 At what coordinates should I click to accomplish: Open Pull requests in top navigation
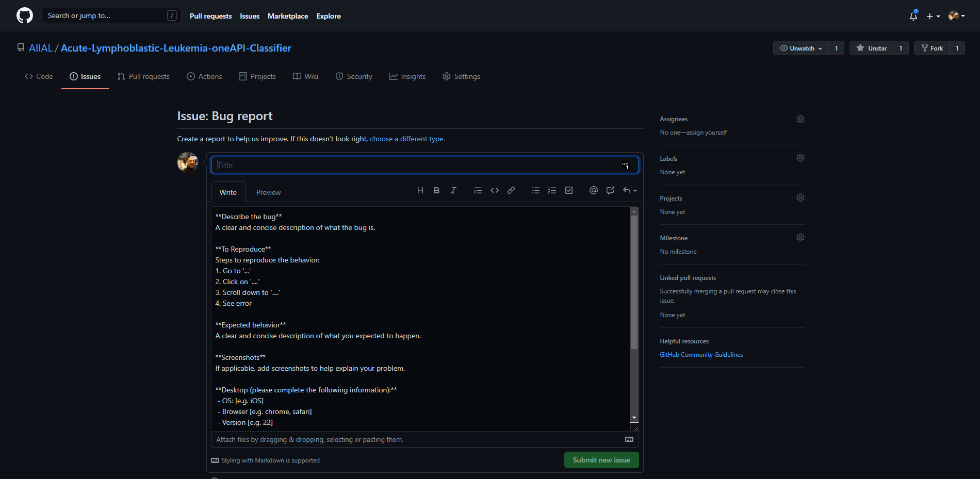tap(210, 16)
